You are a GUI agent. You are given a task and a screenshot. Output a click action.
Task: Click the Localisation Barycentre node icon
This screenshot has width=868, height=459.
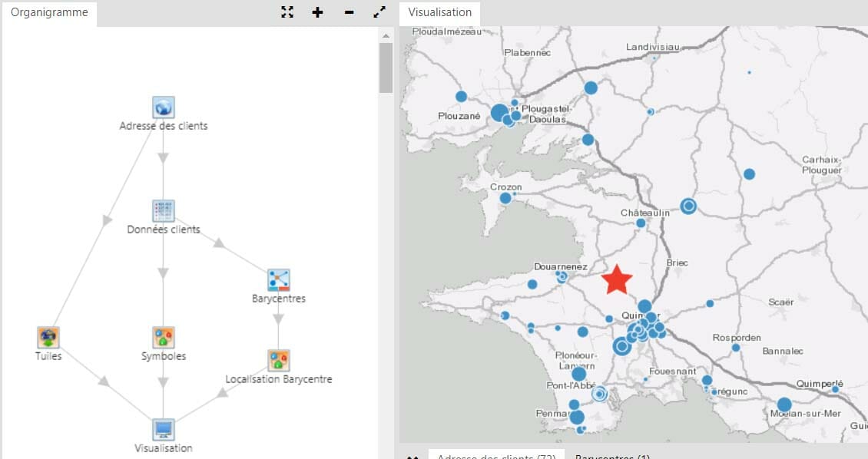[278, 360]
